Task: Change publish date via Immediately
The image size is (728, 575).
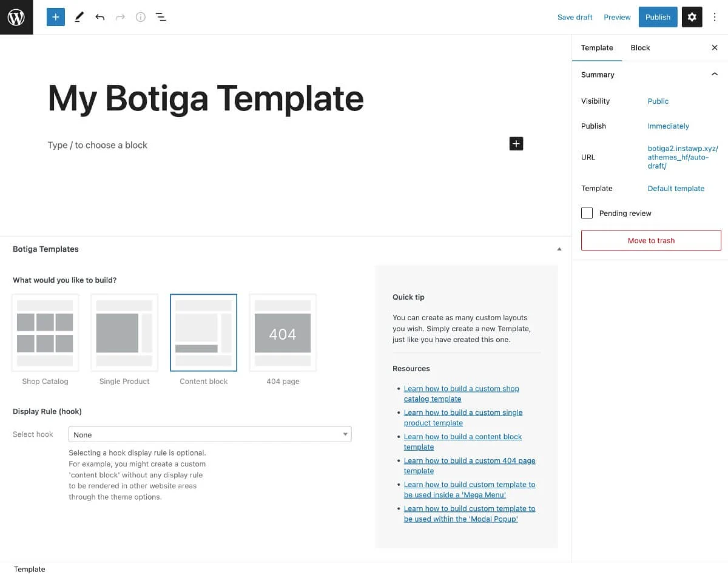Action: coord(668,126)
